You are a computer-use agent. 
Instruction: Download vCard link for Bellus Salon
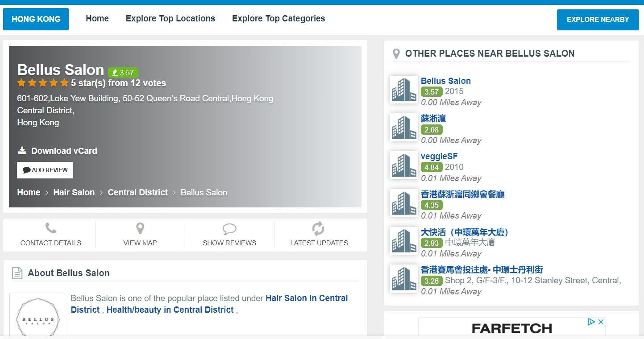(64, 151)
